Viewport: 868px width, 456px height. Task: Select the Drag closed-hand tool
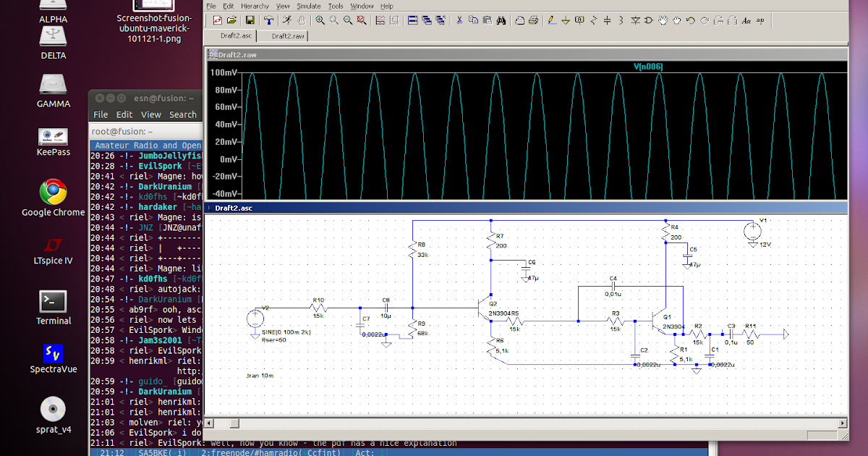pos(677,20)
